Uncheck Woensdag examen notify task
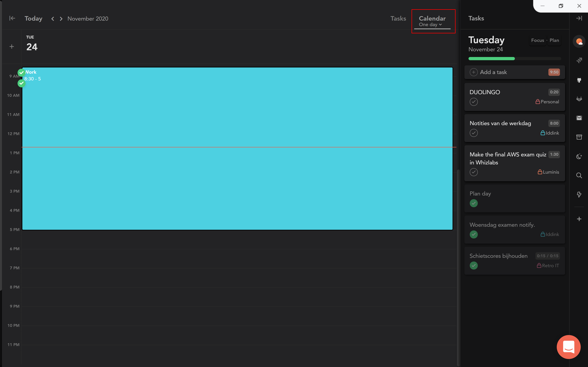 [473, 235]
